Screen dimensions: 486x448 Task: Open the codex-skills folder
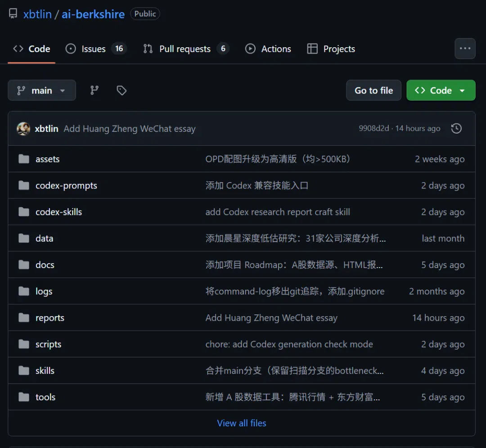(x=59, y=212)
